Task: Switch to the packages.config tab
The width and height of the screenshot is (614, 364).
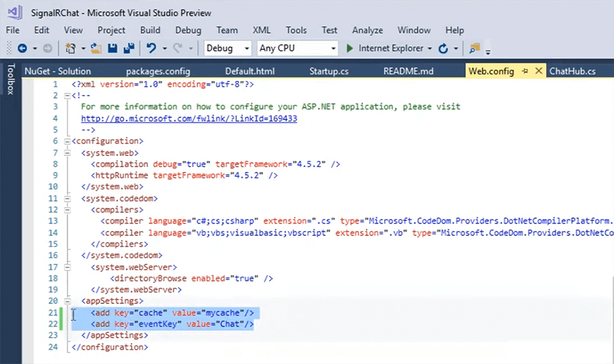Action: tap(158, 72)
